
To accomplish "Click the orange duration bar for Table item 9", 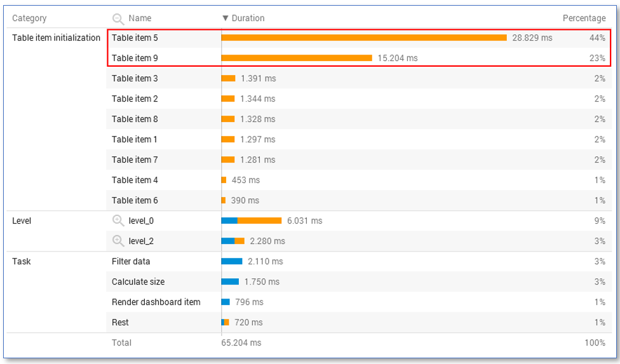I will point(296,58).
